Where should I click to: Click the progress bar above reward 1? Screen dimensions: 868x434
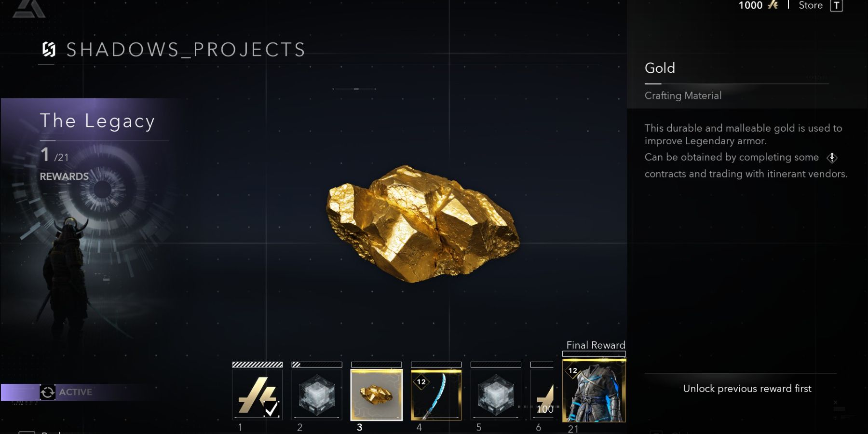[257, 365]
